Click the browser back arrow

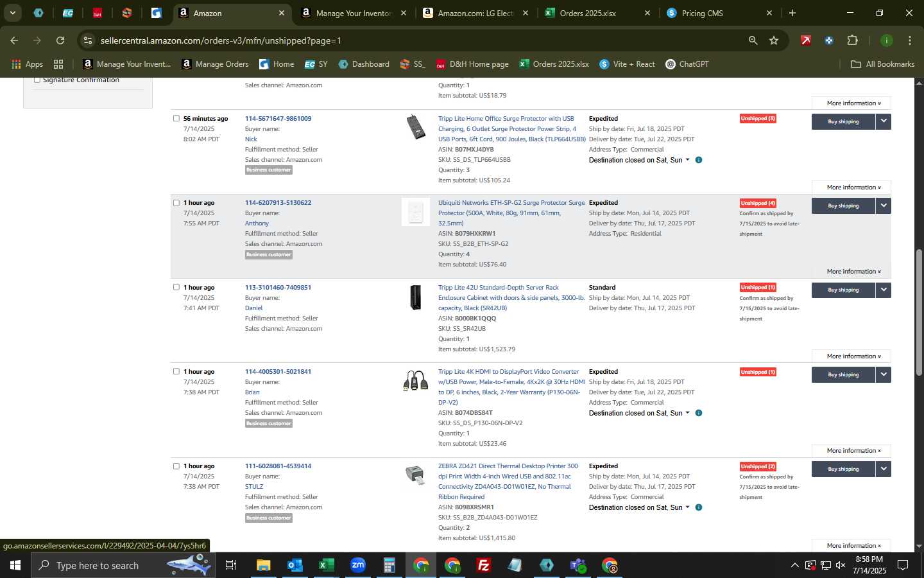pyautogui.click(x=14, y=40)
